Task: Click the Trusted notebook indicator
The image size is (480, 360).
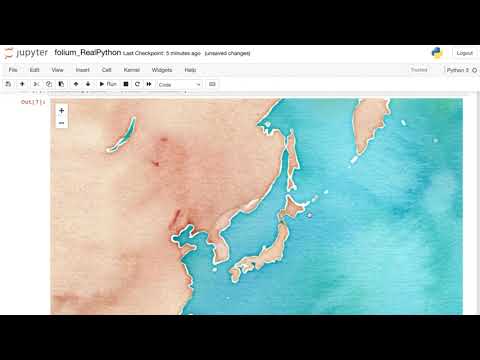Action: click(419, 70)
